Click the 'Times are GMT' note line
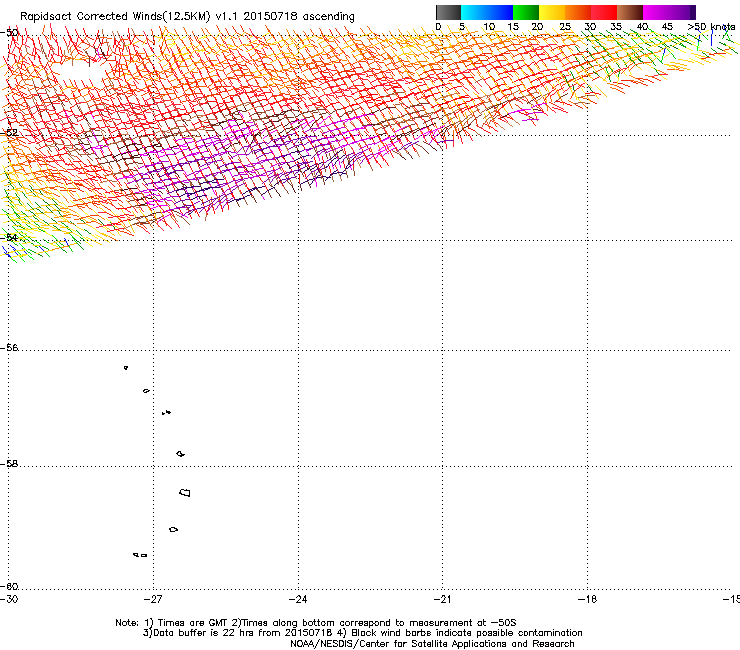This screenshot has height=650, width=740. 316,623
